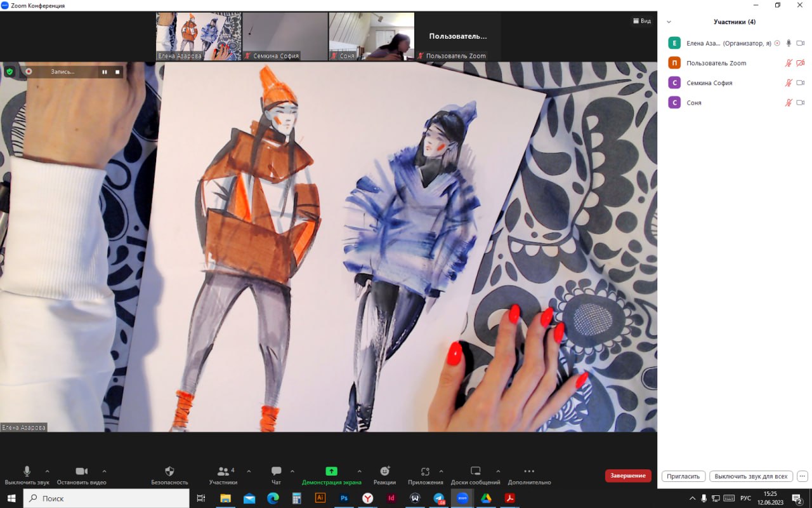This screenshot has width=812, height=508.
Task: Toggle Елена Азарова camera in participants list
Action: pos(801,43)
